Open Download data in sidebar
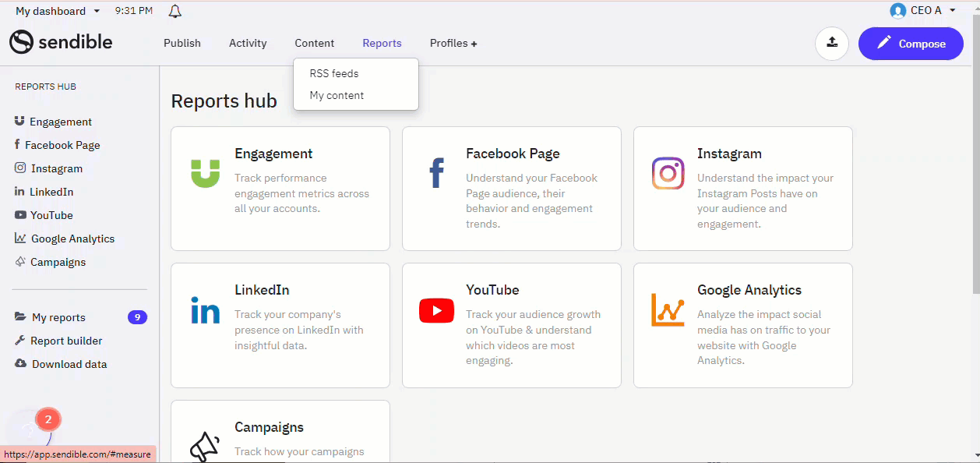Screen dimensions: 980x463 [x=69, y=364]
